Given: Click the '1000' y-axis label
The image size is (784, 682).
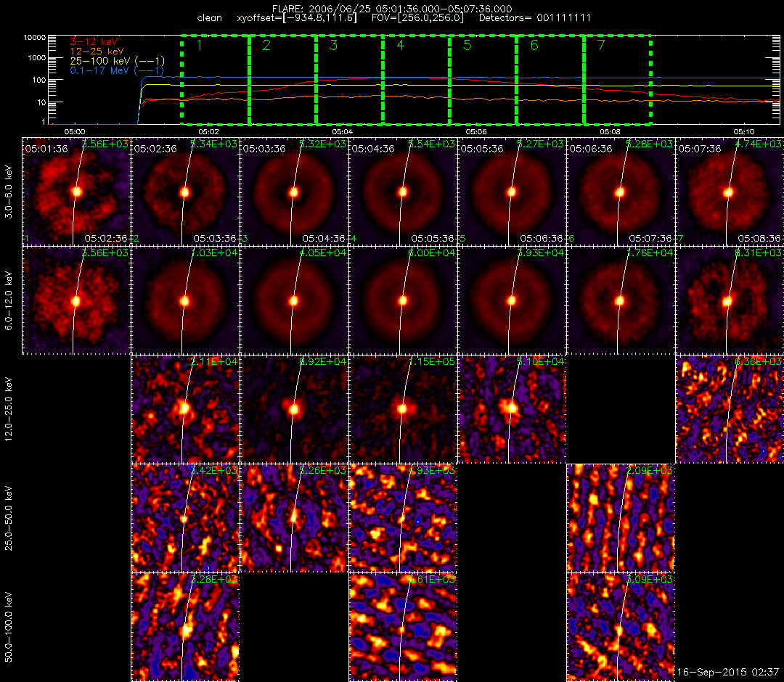Looking at the screenshot, I should pos(36,58).
